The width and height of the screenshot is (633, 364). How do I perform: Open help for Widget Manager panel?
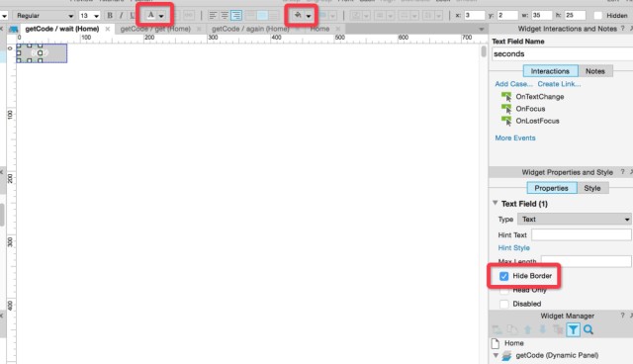[622, 316]
